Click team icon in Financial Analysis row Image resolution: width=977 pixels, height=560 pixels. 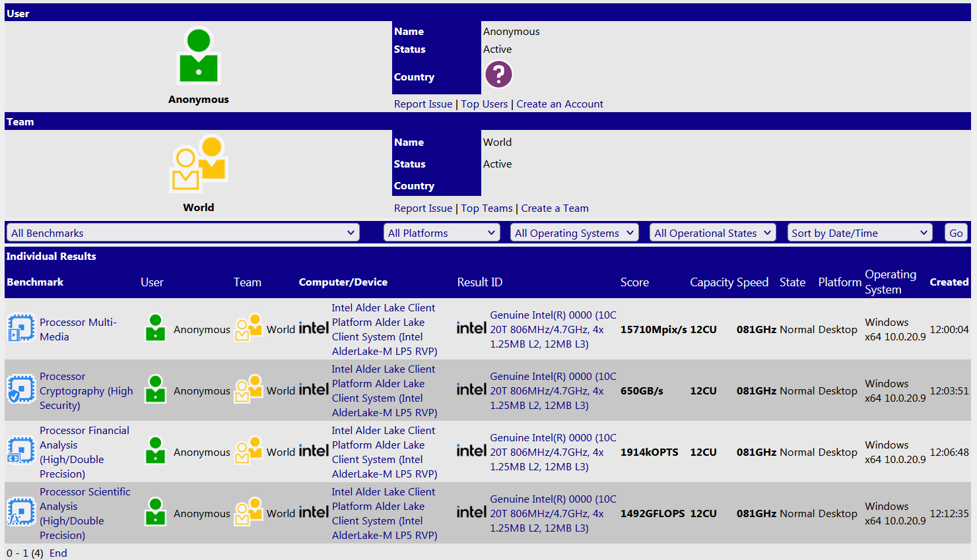(249, 451)
